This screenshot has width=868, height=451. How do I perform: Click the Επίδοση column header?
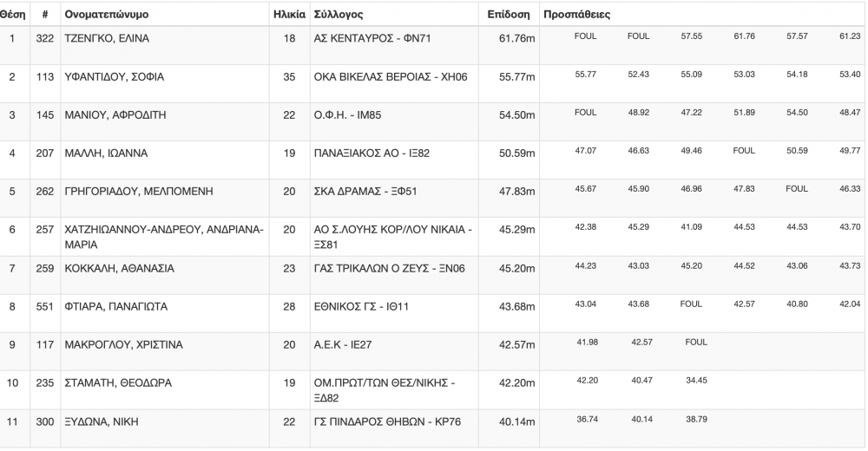pyautogui.click(x=508, y=15)
